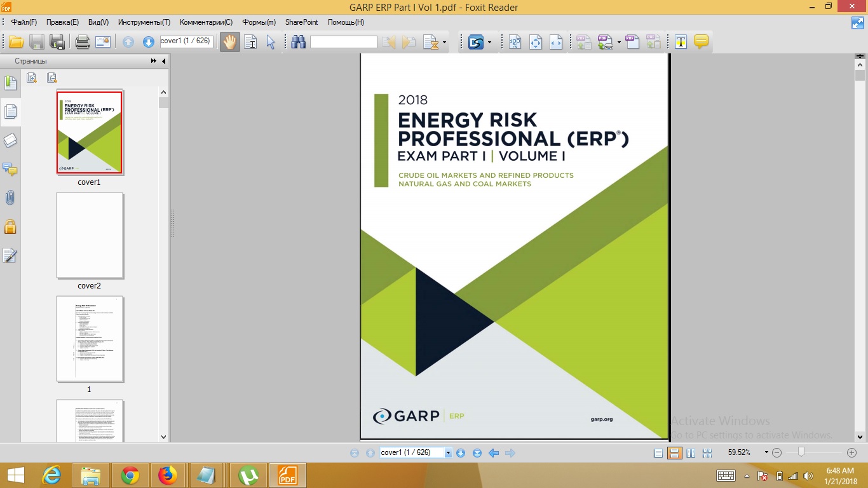Reduce page thumbnails icon
This screenshot has width=868, height=488.
pyautogui.click(x=52, y=78)
